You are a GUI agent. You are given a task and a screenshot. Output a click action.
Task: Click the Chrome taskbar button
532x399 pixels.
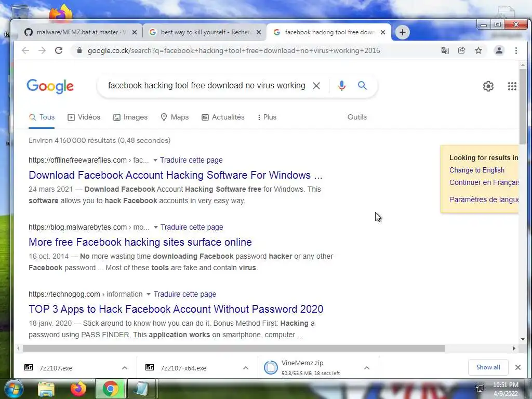[111, 389]
